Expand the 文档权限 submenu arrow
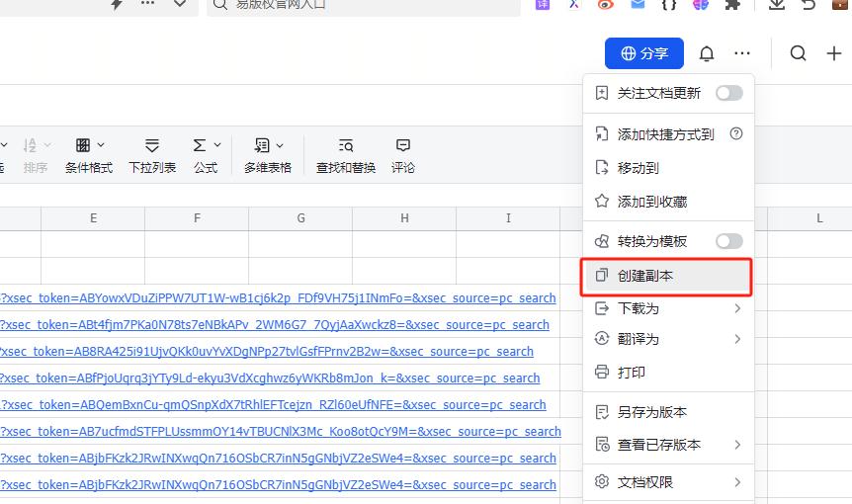Viewport: 852px width, 504px height. [737, 481]
